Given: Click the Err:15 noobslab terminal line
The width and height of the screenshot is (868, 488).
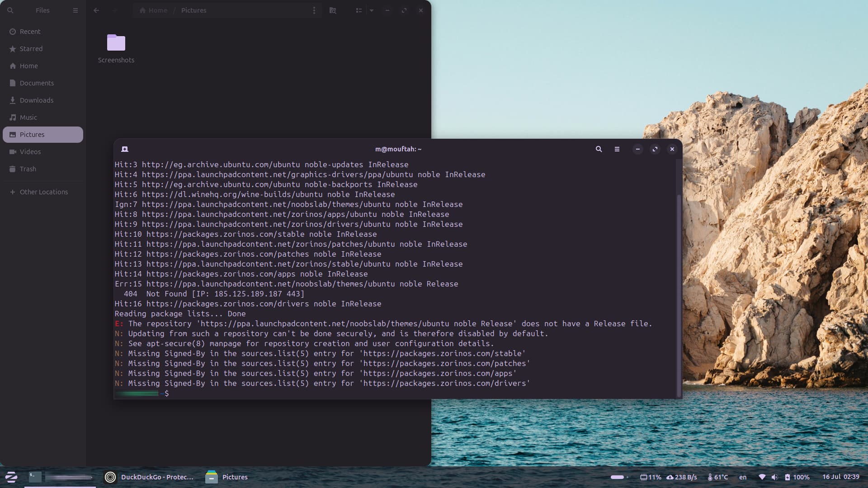Looking at the screenshot, I should click(287, 284).
